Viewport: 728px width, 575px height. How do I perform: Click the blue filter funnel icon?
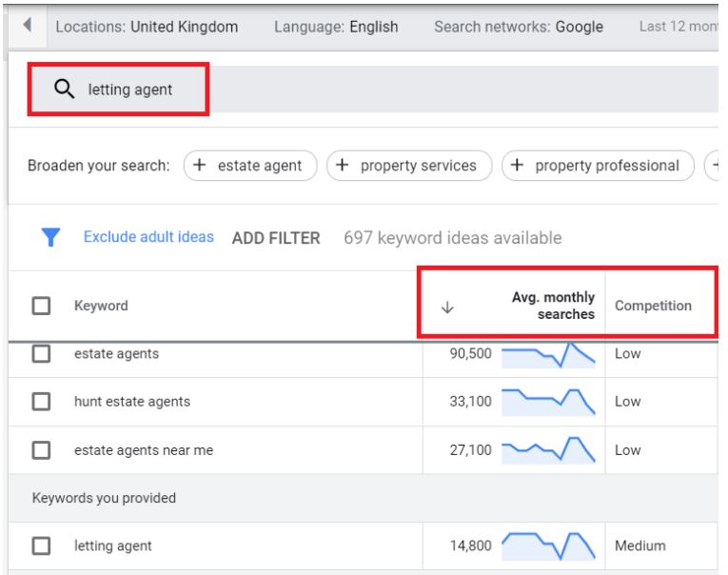(x=50, y=237)
